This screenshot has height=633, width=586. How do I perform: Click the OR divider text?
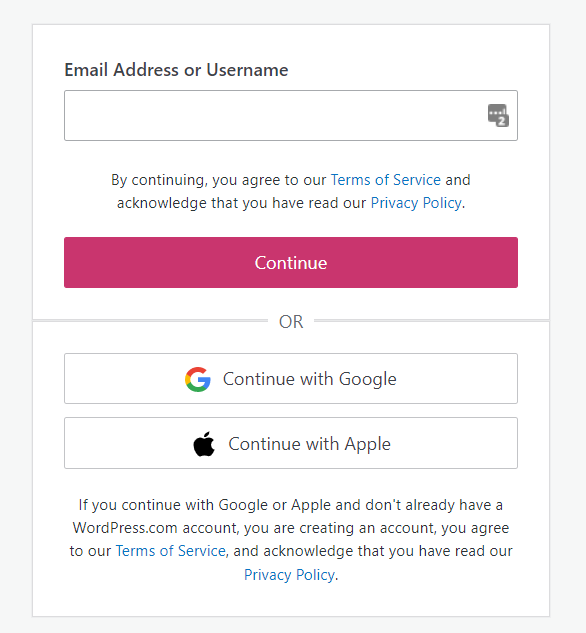pyautogui.click(x=291, y=322)
